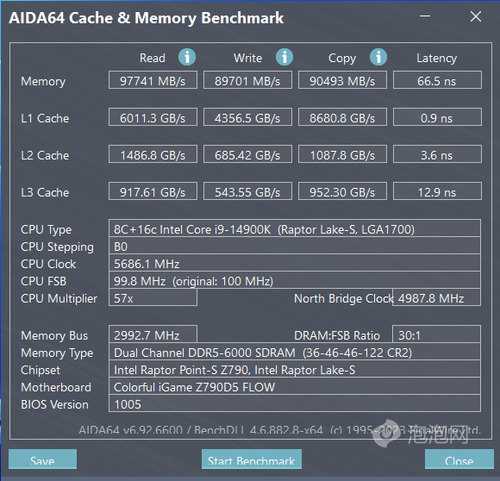Click the CPU Type field
The height and width of the screenshot is (481, 500).
295,229
